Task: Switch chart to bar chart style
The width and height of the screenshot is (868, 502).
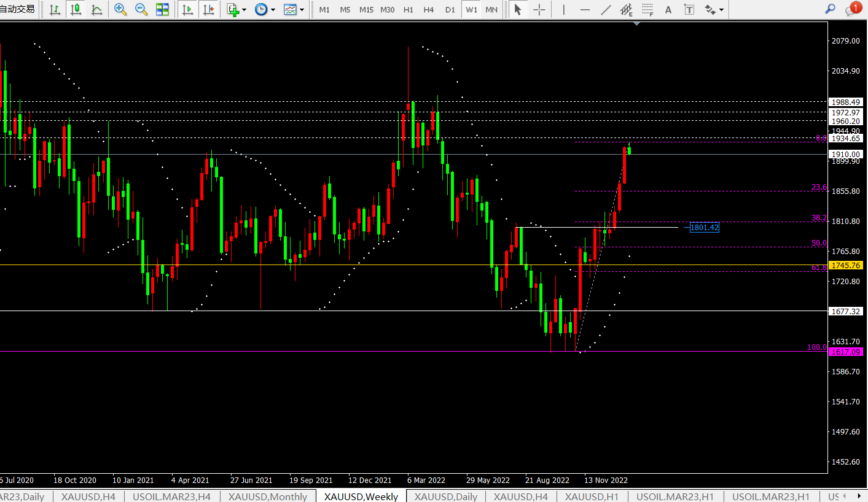Action: point(55,9)
